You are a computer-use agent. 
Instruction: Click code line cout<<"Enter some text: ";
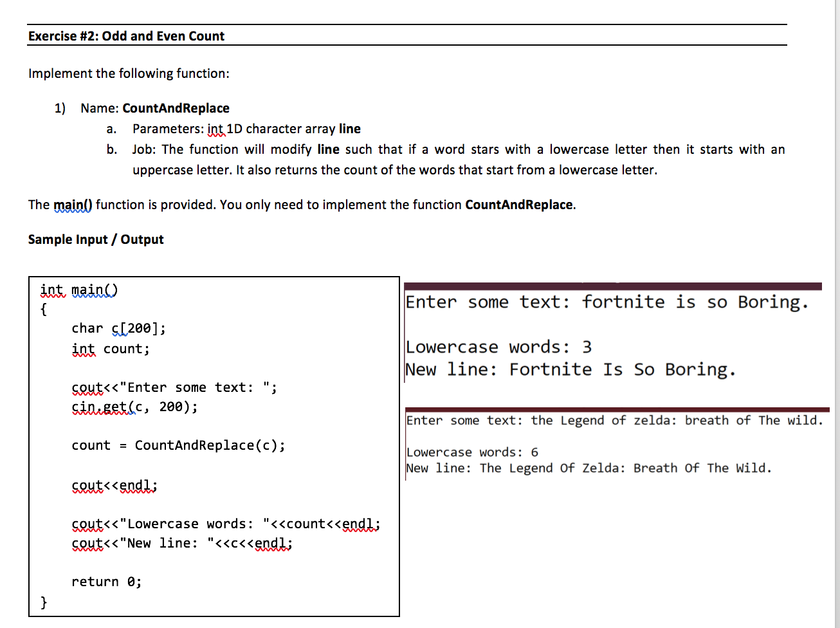click(x=174, y=387)
